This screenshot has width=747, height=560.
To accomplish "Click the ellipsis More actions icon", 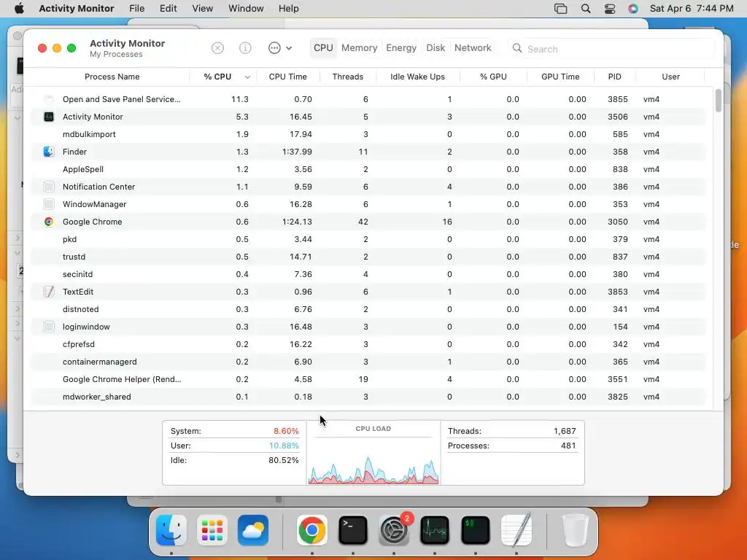I will coord(274,48).
